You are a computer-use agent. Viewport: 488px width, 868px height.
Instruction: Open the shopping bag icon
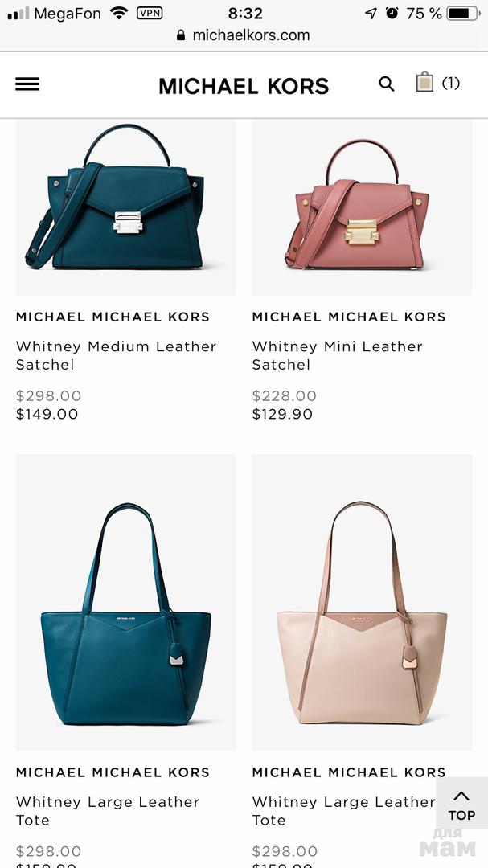point(424,82)
